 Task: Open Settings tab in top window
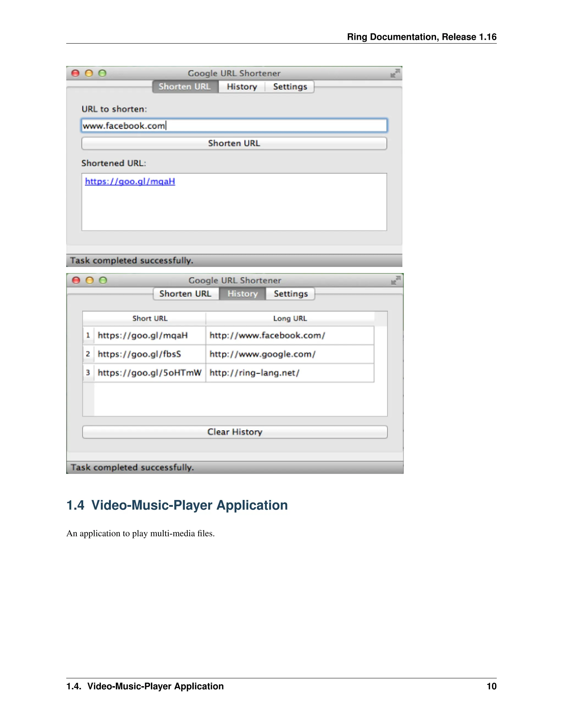pos(290,87)
